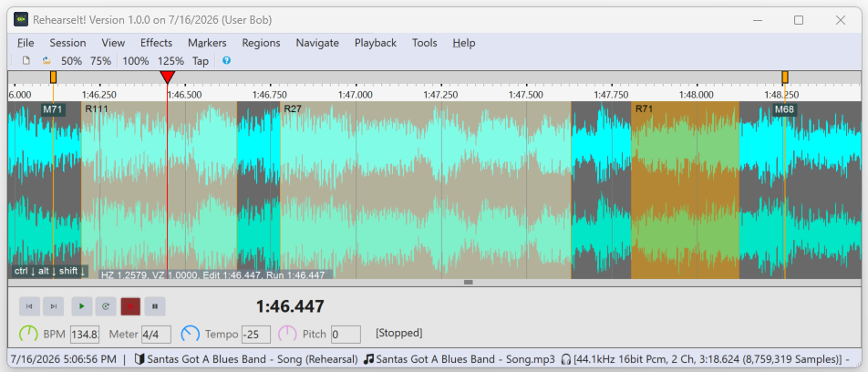Click the blue Tempo knob
The height and width of the screenshot is (372, 868).
(191, 334)
